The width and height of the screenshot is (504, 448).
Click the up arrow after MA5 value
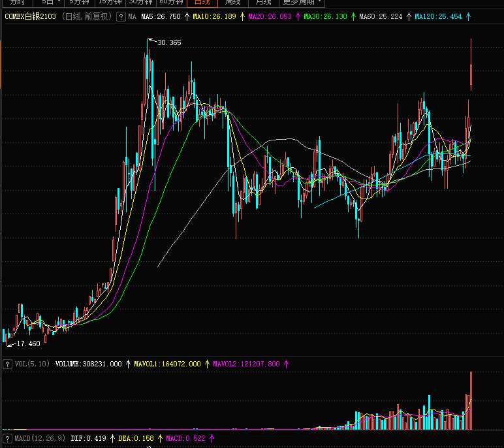187,17
